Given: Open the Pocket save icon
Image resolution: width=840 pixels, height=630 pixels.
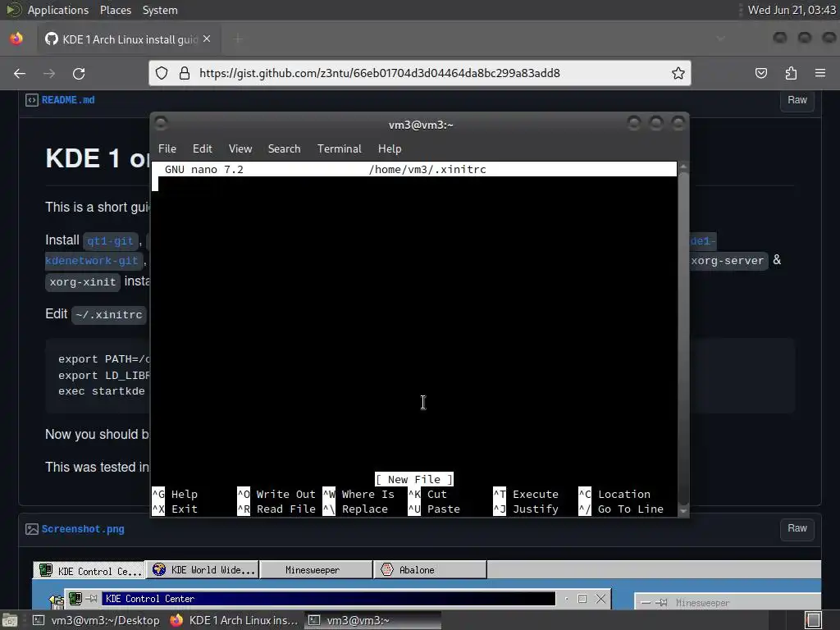Looking at the screenshot, I should (x=761, y=73).
